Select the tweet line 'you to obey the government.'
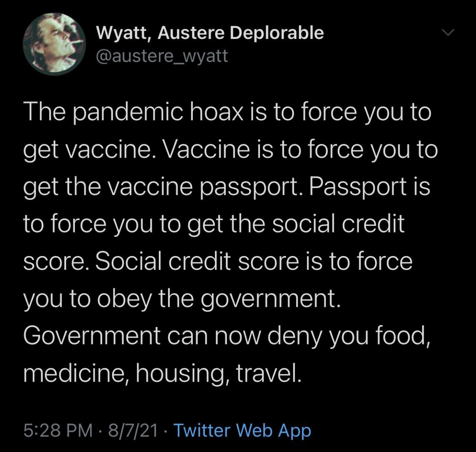The image size is (476, 452). tap(182, 300)
